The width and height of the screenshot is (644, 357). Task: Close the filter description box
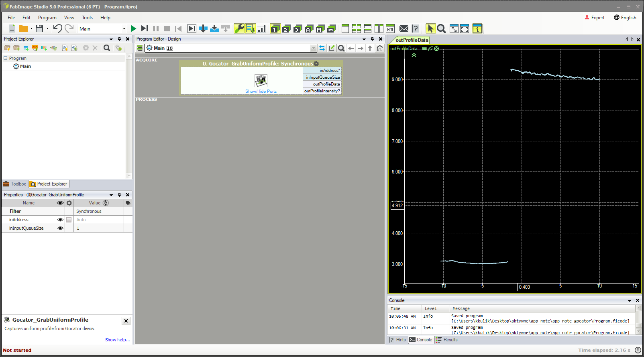click(x=126, y=321)
